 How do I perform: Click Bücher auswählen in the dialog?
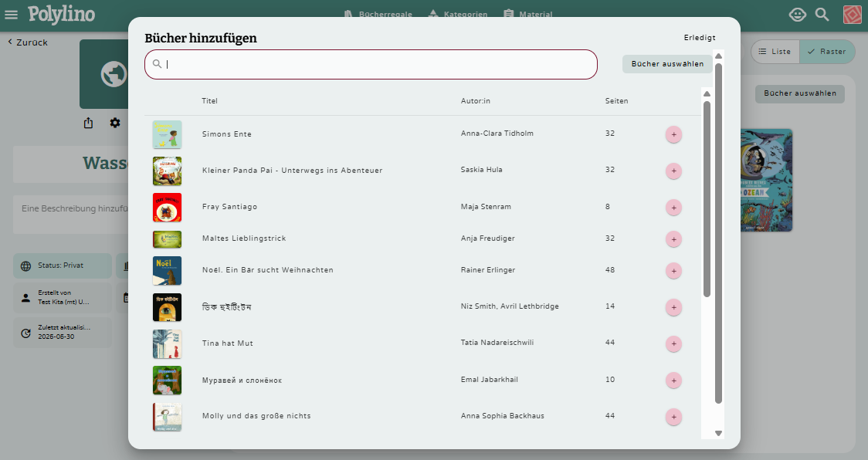(667, 64)
